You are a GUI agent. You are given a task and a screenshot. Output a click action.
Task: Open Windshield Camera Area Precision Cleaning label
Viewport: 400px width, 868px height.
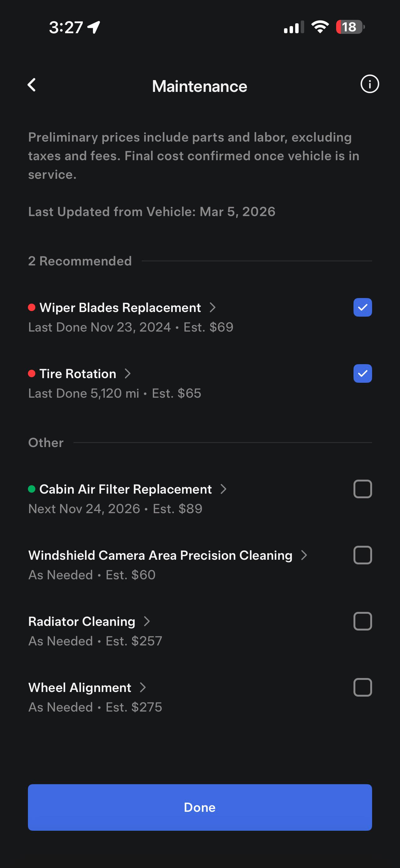(160, 555)
